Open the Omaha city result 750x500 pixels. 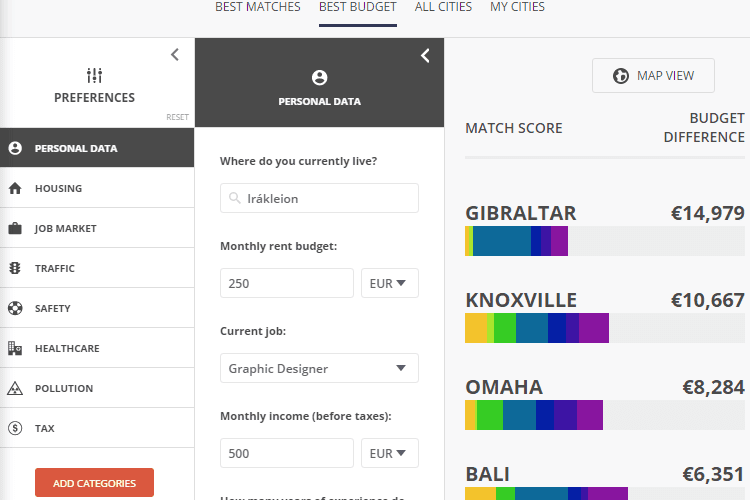coord(504,388)
